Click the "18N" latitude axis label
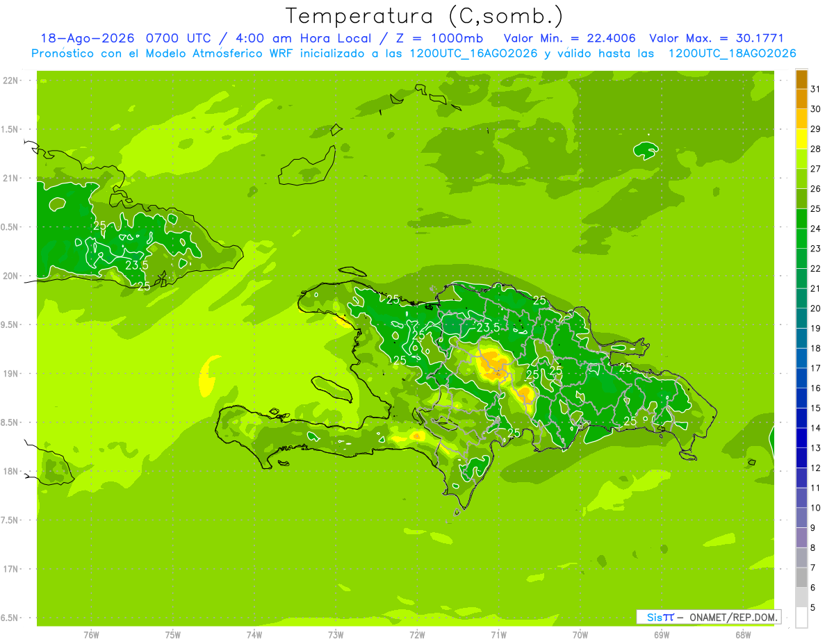834x644 pixels. (10, 471)
